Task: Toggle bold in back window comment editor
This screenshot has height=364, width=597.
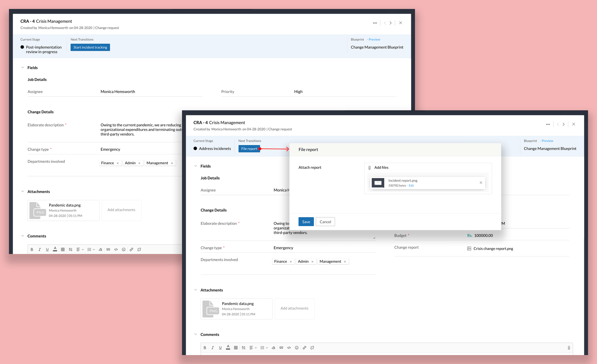Action: point(32,250)
